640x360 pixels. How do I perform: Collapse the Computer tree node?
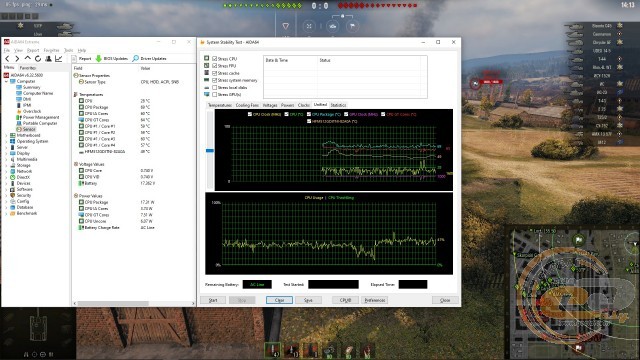(x=7, y=81)
